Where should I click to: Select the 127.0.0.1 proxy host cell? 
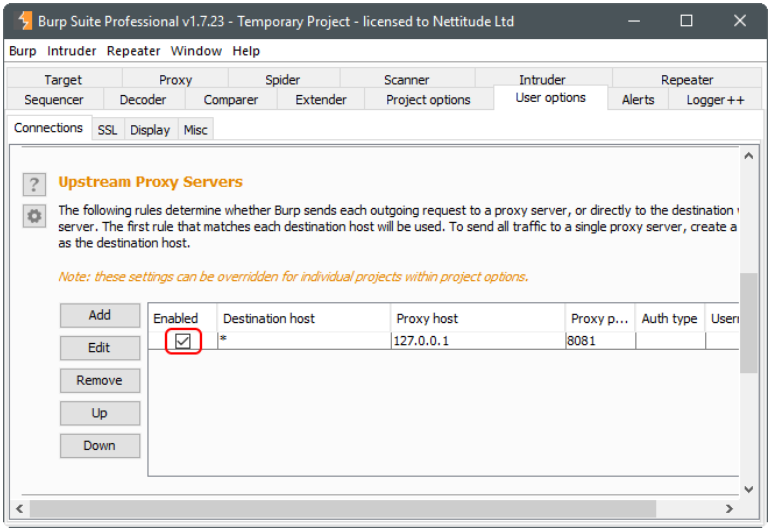pyautogui.click(x=477, y=341)
